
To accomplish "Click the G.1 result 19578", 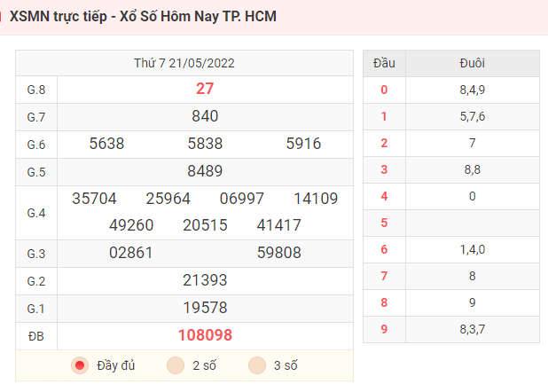I will [205, 308].
